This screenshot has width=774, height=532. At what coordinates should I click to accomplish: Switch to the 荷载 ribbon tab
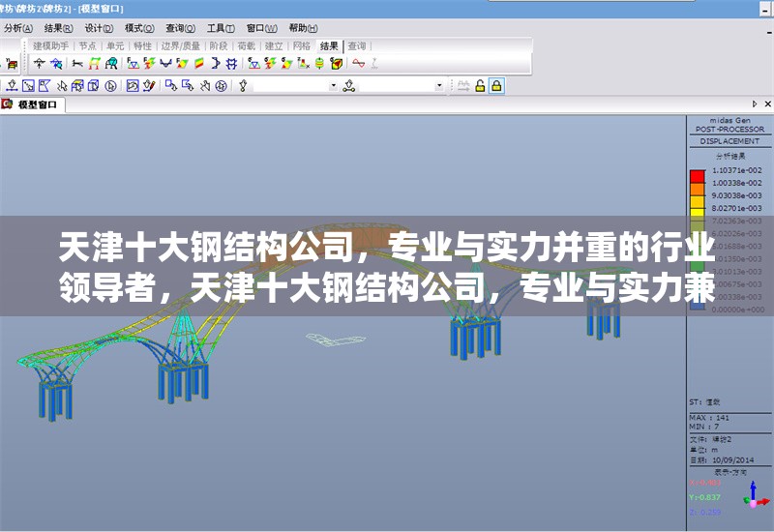click(x=246, y=45)
